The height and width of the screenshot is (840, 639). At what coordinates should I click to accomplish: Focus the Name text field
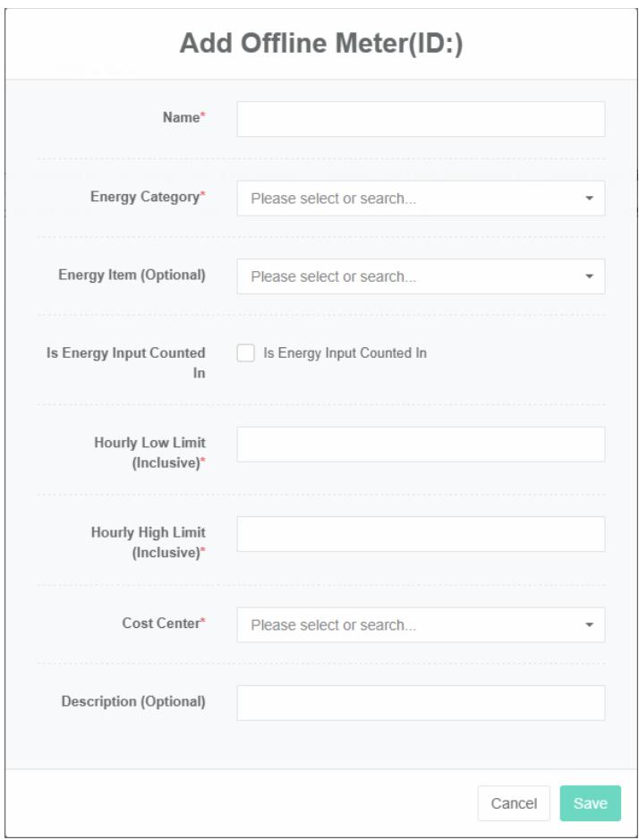tap(421, 119)
